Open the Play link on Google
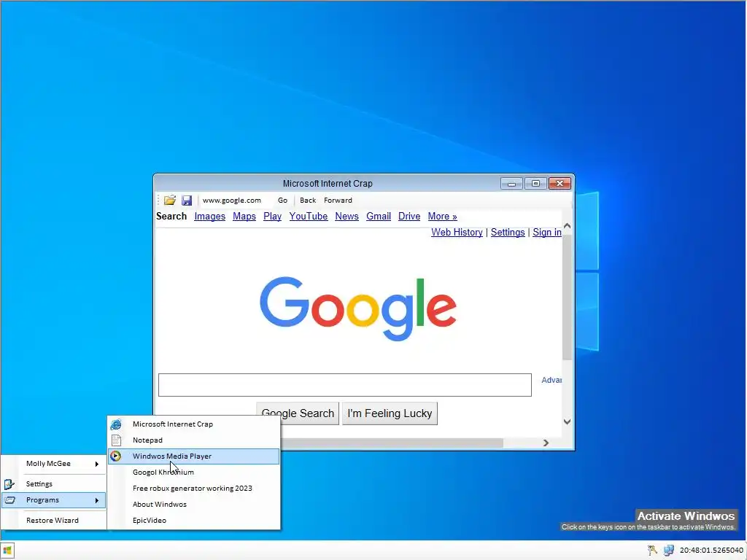 [273, 216]
